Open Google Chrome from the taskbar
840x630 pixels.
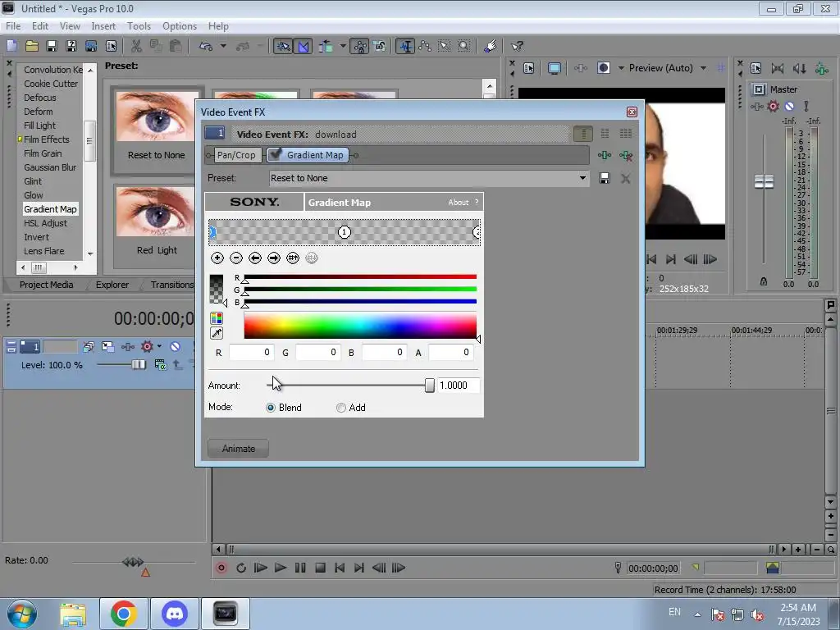[x=123, y=614]
